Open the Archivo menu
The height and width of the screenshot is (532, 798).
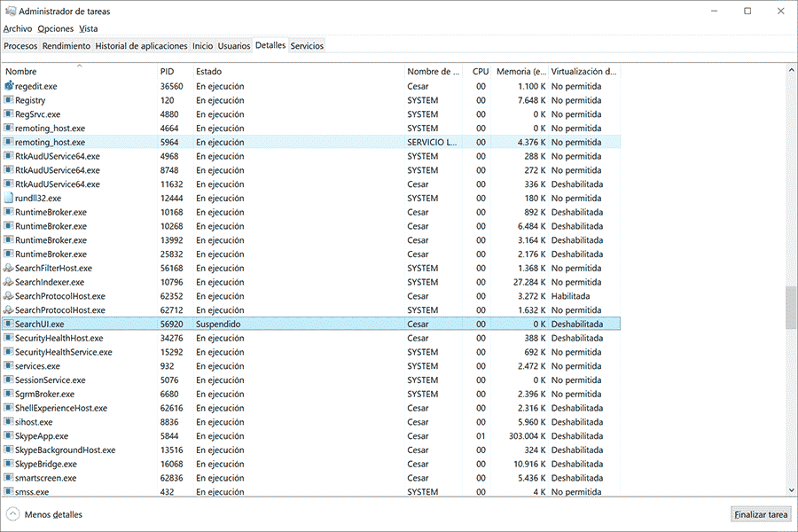click(x=18, y=28)
